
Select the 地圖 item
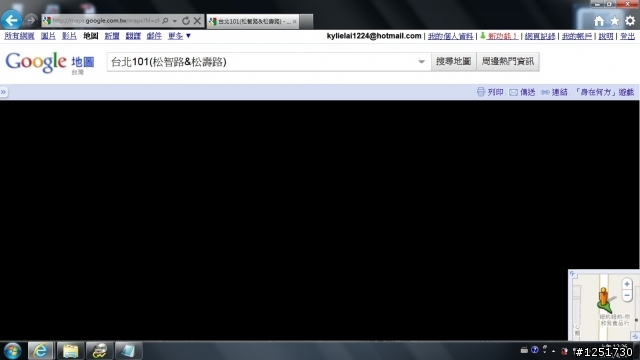[91, 36]
